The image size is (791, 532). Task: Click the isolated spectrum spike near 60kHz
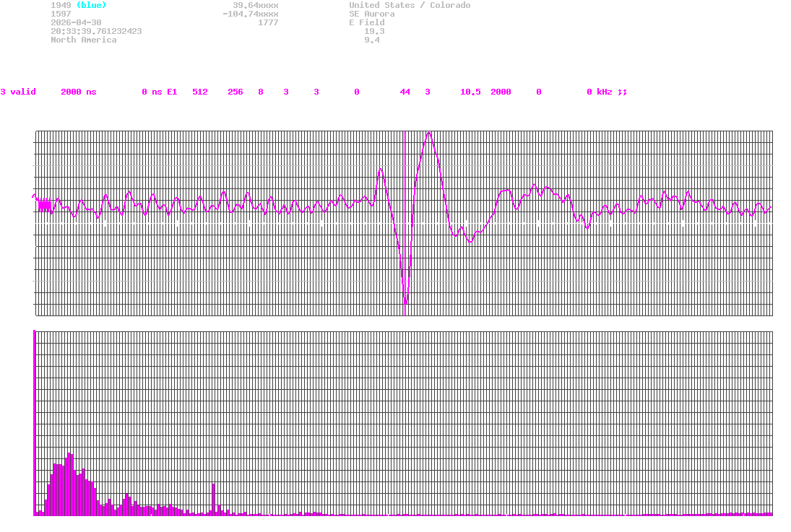tap(214, 498)
